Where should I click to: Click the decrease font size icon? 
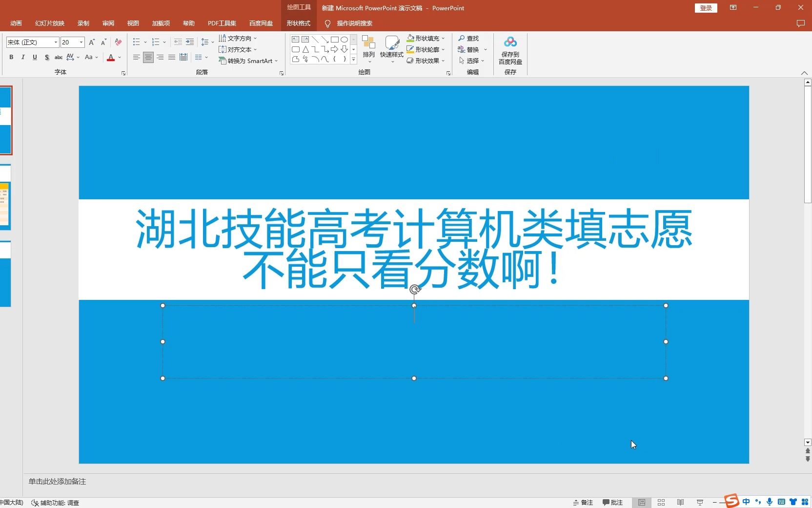coord(103,42)
